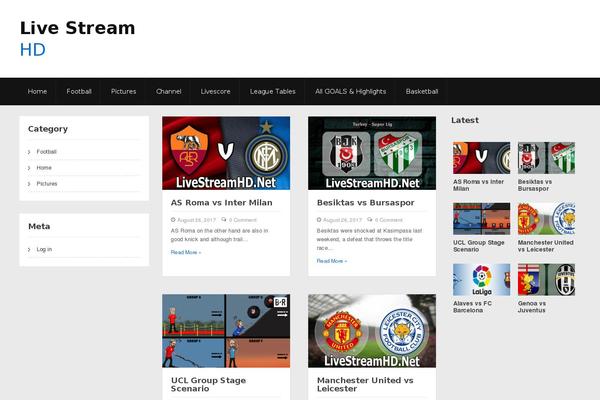Click the comment icon on AS Roma post
Image resolution: width=600 pixels, height=400 pixels.
click(224, 220)
